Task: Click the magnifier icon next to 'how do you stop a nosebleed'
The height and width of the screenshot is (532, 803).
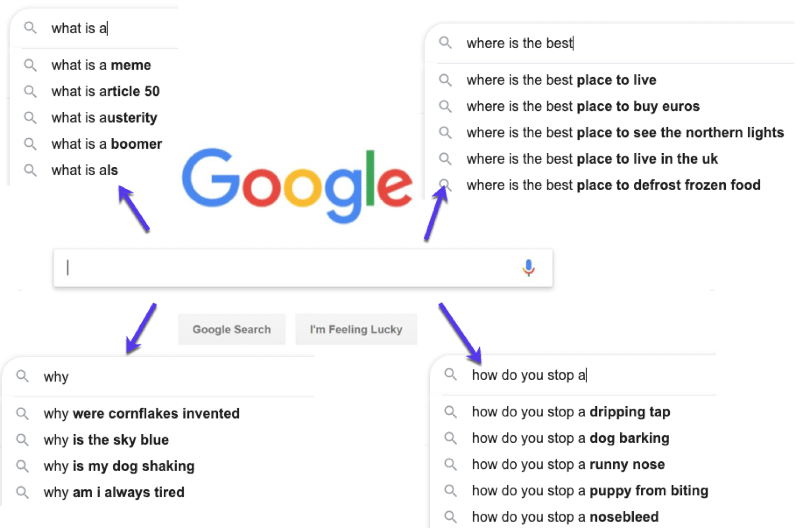Action: point(451,516)
